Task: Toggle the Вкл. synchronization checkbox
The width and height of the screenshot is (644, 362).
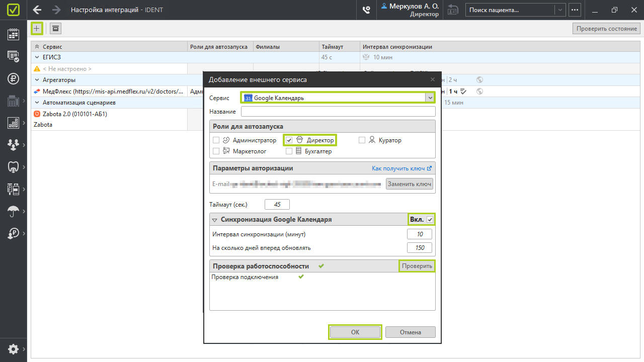Action: [430, 219]
